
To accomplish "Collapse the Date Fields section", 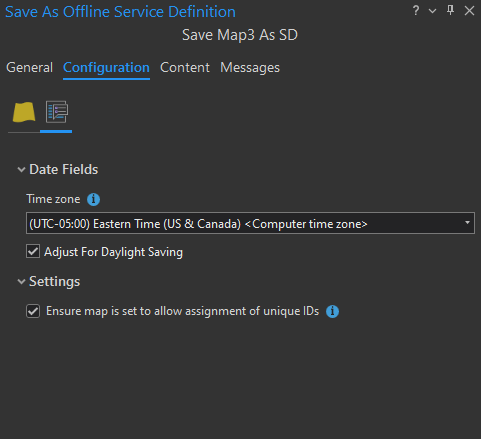I will (21, 170).
